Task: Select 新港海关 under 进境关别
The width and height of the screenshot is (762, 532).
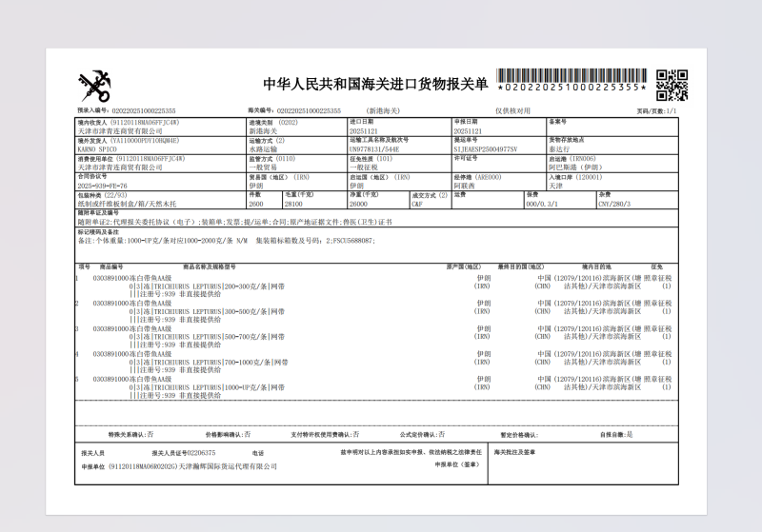Action: click(263, 131)
